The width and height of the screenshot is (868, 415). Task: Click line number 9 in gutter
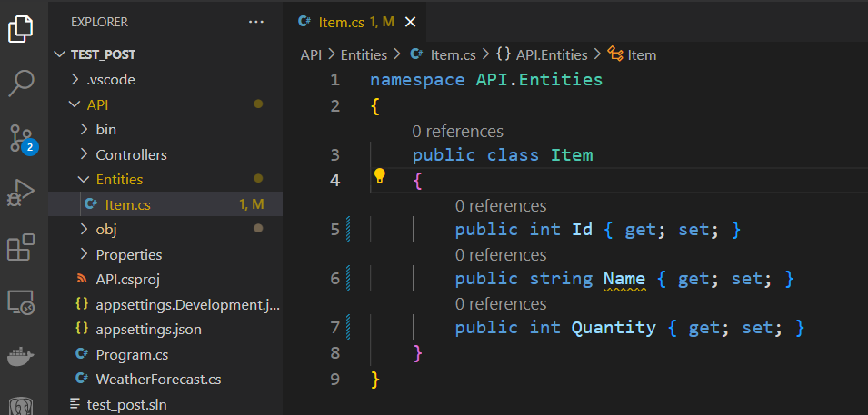click(334, 379)
